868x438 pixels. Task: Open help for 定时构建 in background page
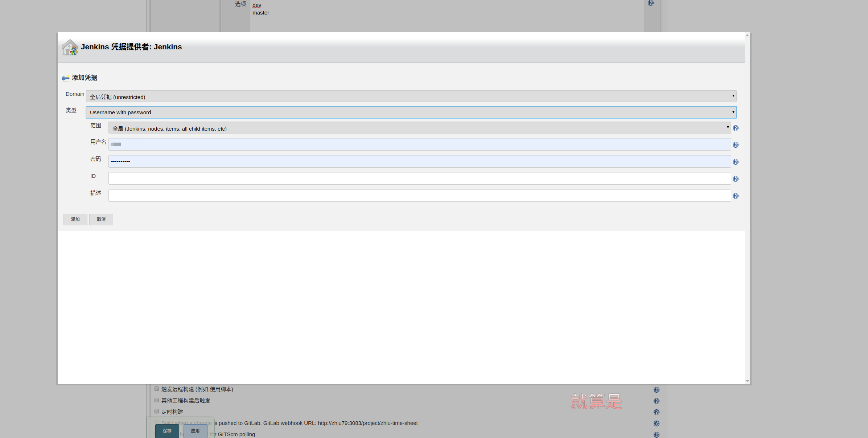[657, 412]
